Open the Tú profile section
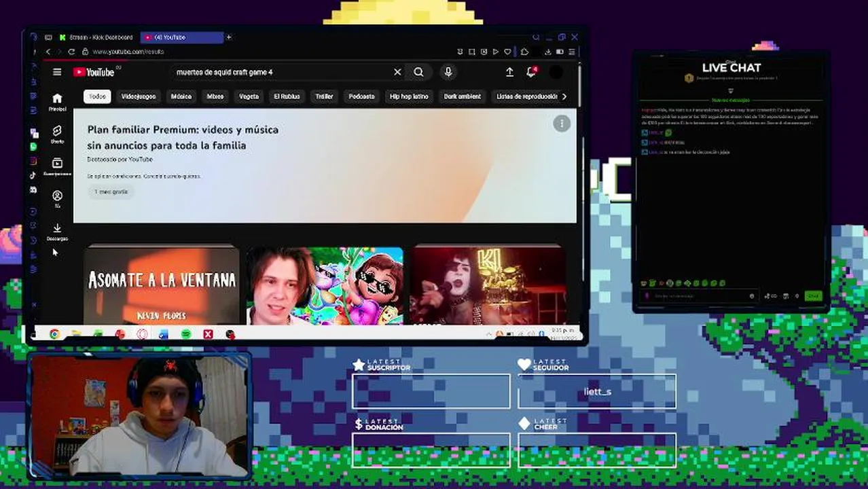Screen dimensions: 868x489 pyautogui.click(x=57, y=200)
